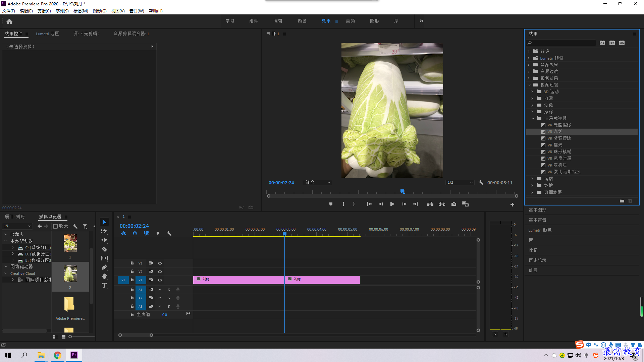The width and height of the screenshot is (644, 362).
Task: Export a frame with camera icon
Action: (x=454, y=204)
